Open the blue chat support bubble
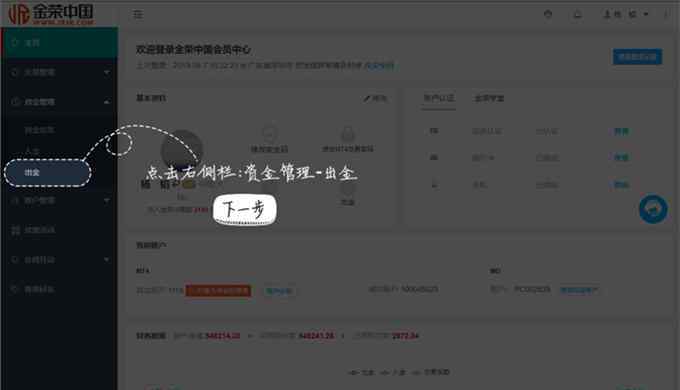 [x=653, y=209]
